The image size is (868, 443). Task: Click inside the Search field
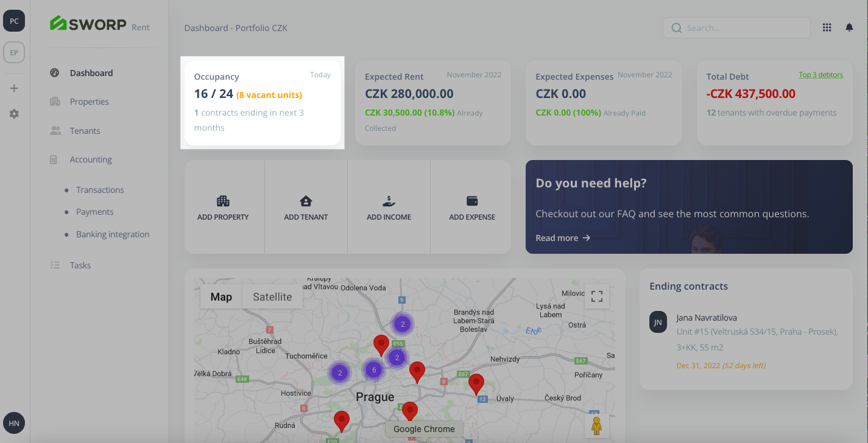(x=736, y=27)
